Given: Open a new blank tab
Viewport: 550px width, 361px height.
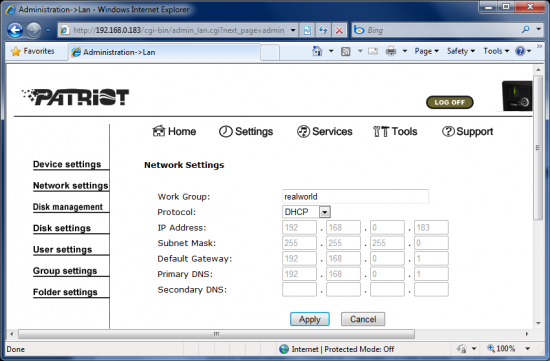Looking at the screenshot, I should click(270, 53).
